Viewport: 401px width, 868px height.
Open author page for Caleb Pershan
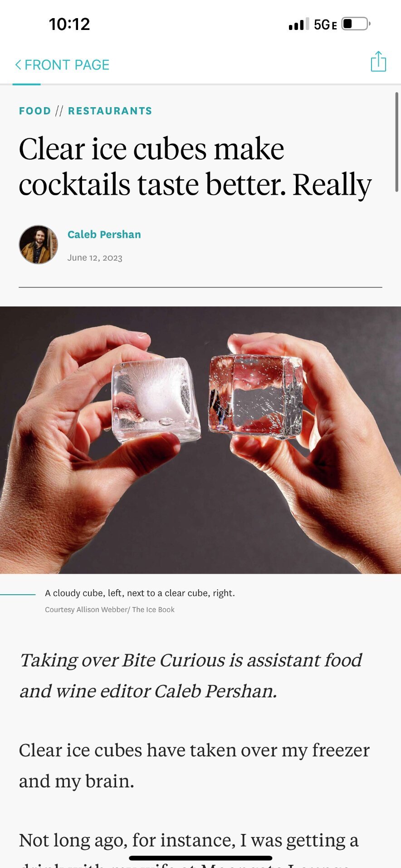pos(104,235)
